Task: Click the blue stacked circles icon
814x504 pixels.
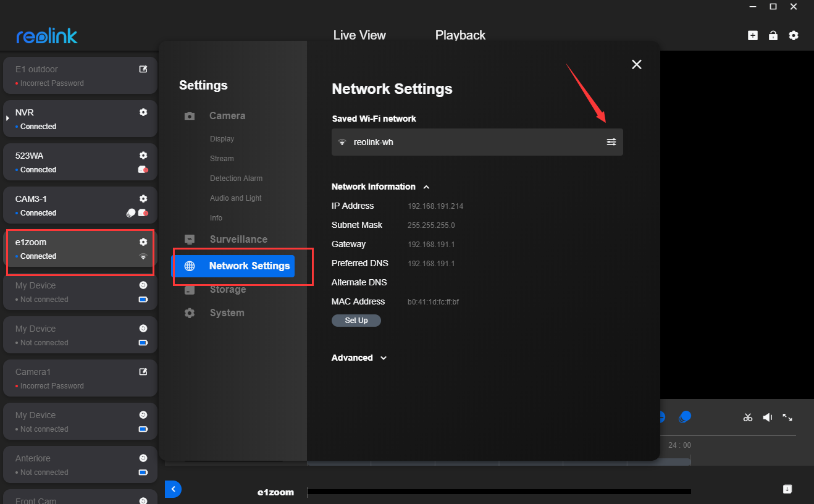Action: point(684,418)
